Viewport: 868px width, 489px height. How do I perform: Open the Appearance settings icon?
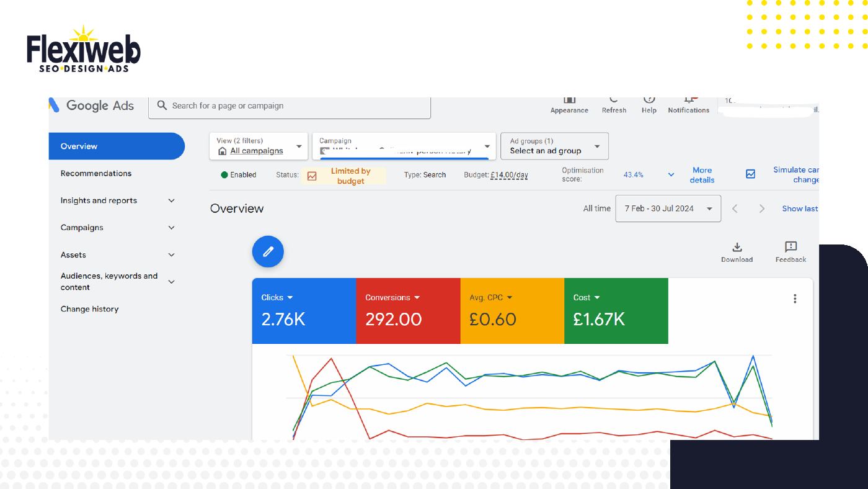(569, 100)
